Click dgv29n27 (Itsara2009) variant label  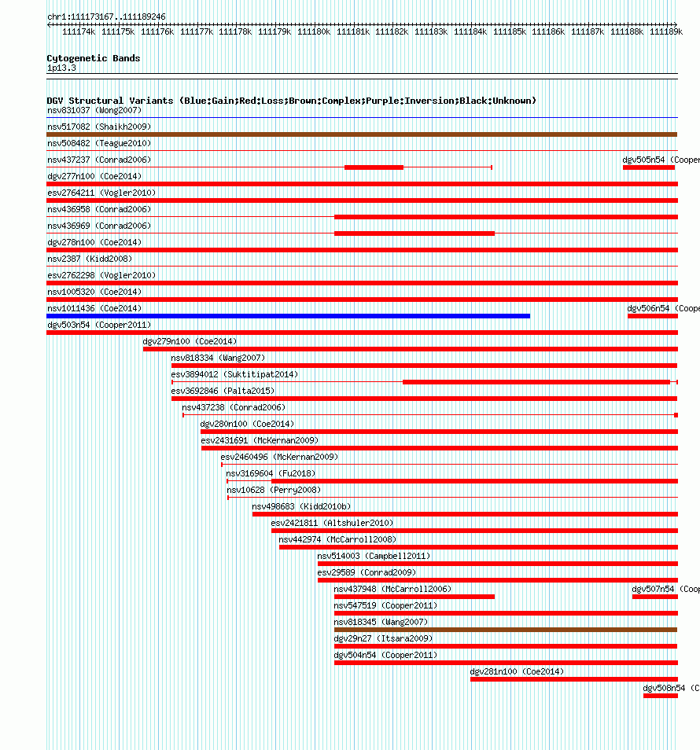click(x=383, y=638)
